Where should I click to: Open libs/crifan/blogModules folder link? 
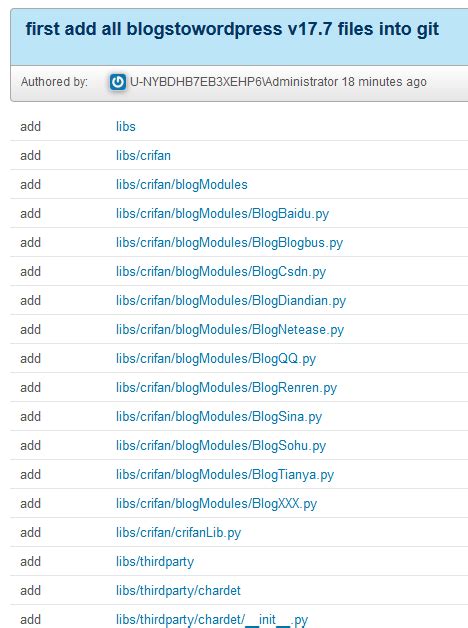point(182,185)
